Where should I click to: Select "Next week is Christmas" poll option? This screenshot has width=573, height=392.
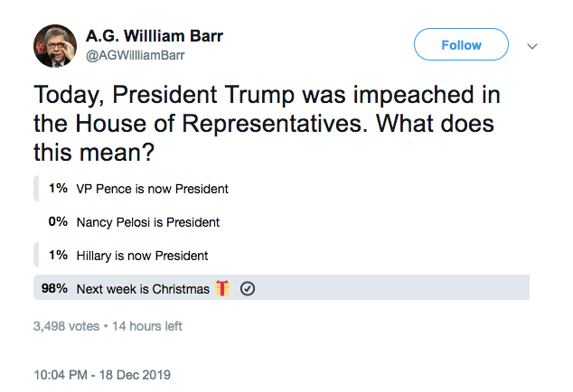tap(143, 289)
